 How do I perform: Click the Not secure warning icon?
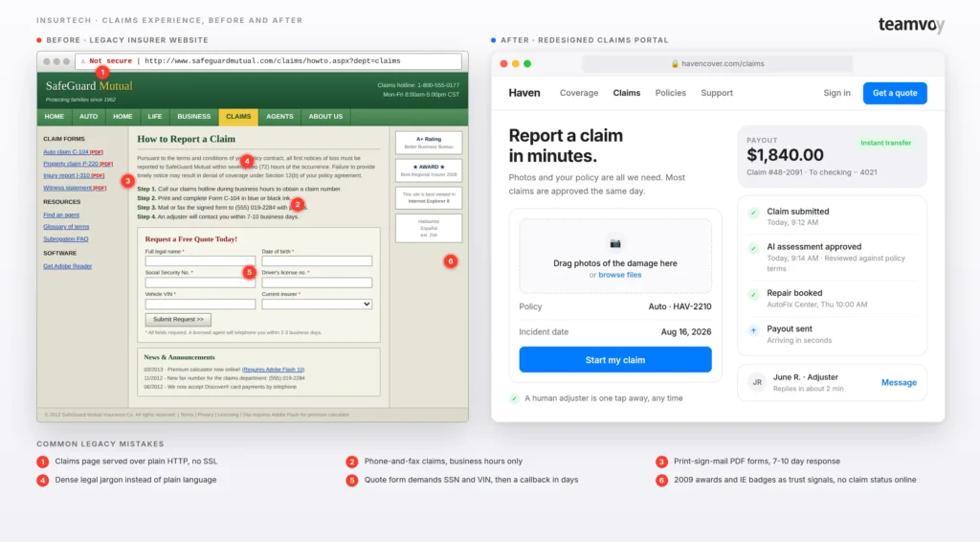click(83, 61)
